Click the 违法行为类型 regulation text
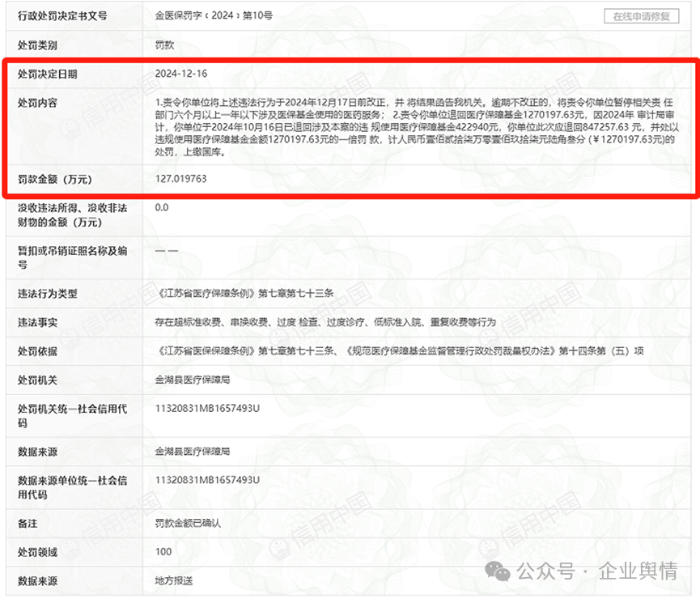Screen dimensions: 700x599 [x=244, y=294]
